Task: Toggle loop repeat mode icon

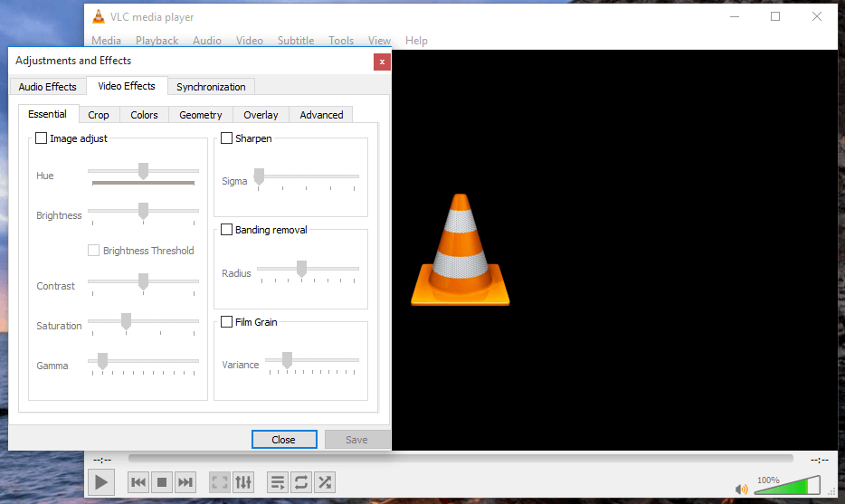Action: pos(301,482)
